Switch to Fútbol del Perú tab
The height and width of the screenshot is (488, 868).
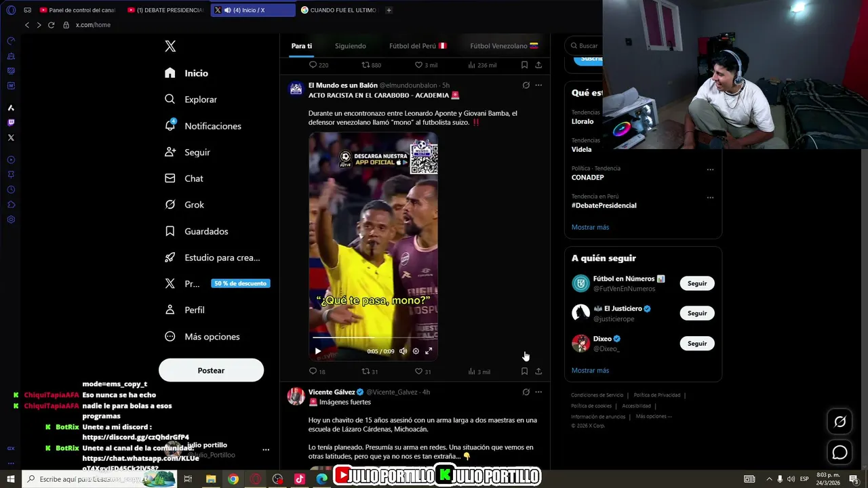pos(418,46)
